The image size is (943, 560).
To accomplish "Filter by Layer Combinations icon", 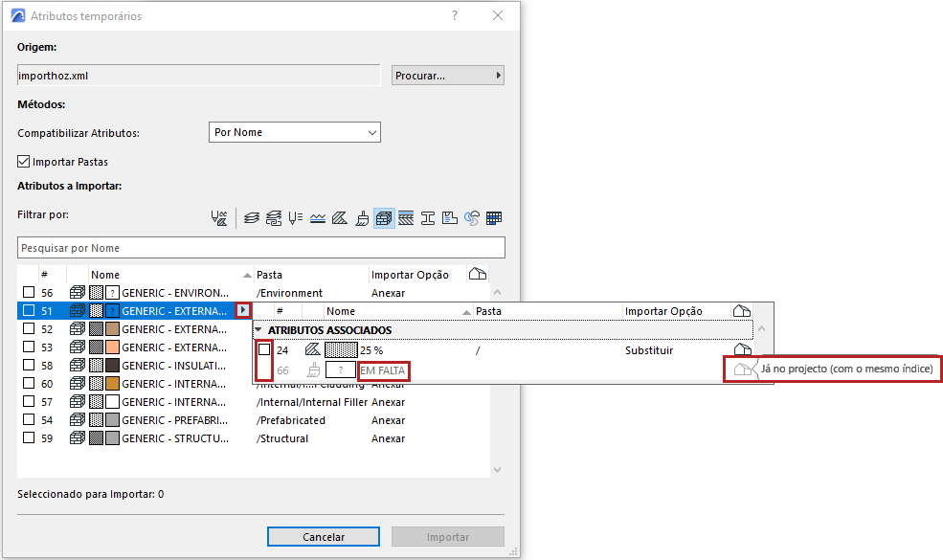I will pos(274,217).
